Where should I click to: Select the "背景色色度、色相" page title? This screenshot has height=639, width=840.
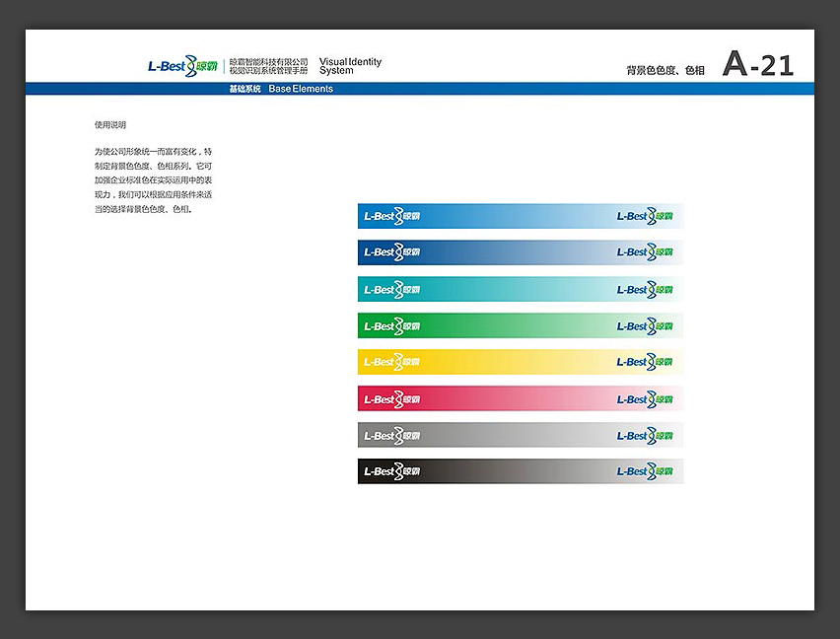tap(665, 71)
